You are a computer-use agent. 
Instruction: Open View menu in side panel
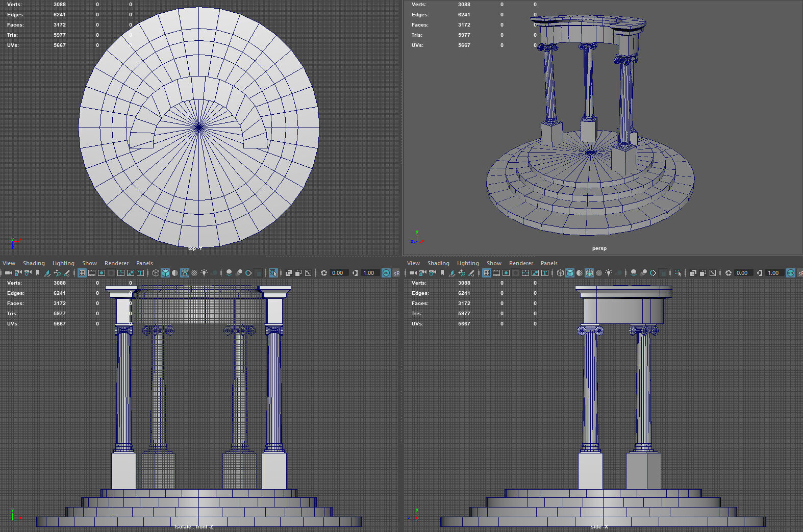[413, 263]
